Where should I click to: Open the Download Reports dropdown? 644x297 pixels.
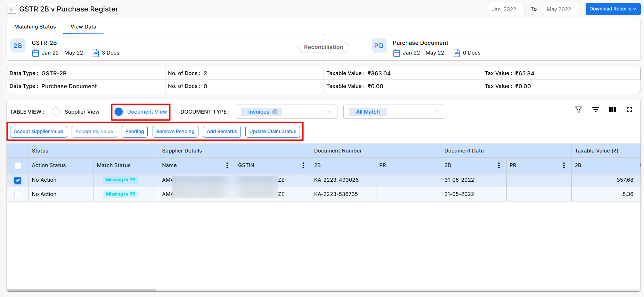click(613, 9)
